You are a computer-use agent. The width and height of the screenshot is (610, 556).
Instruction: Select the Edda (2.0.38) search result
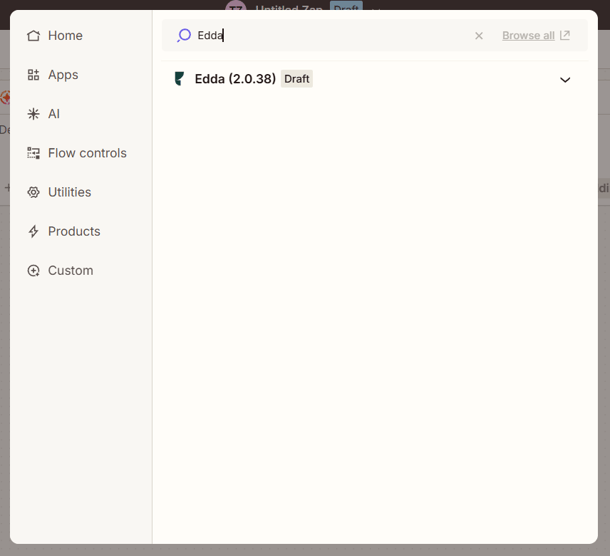point(235,79)
